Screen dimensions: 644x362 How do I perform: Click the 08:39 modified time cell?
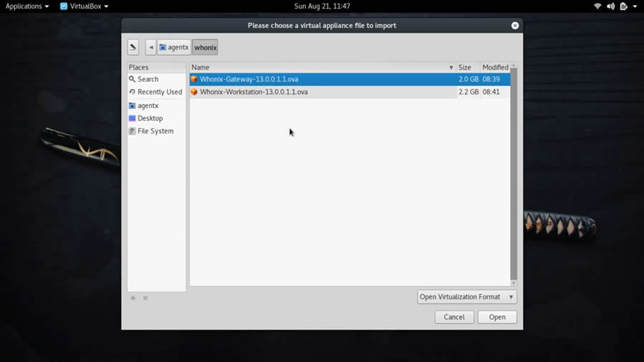point(491,80)
